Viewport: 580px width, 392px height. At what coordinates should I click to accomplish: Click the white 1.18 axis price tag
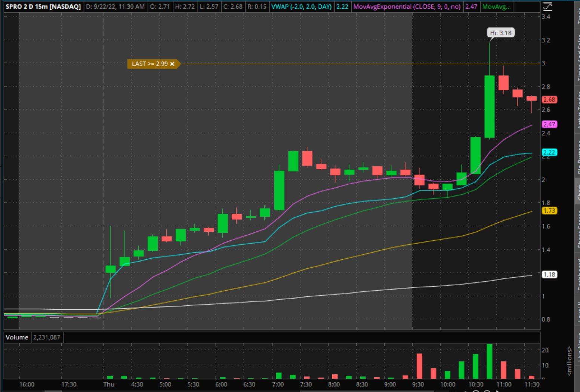click(549, 274)
